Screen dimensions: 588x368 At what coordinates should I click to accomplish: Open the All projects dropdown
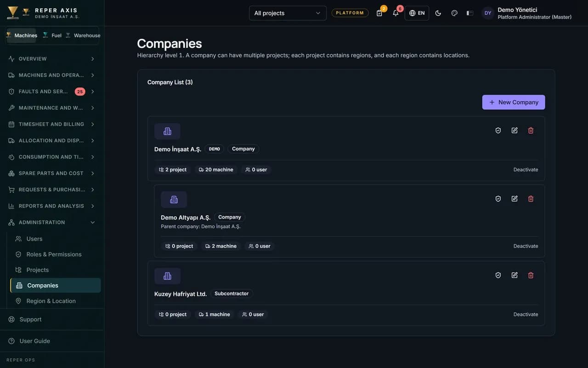point(288,13)
